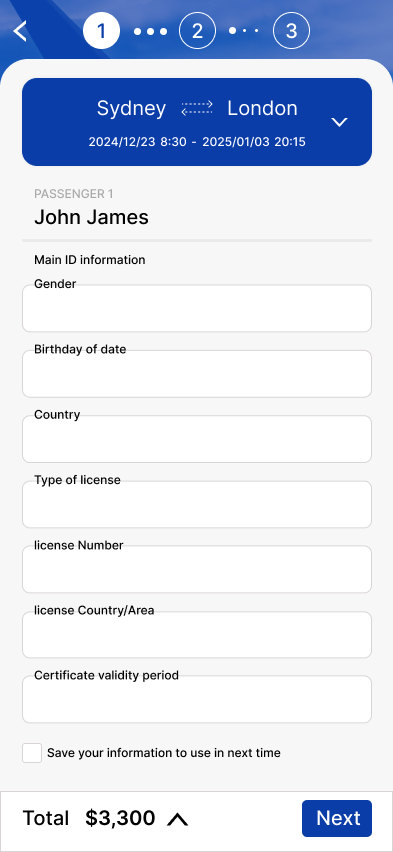Select step 1 in the progress indicator
393x852 pixels.
pos(102,31)
